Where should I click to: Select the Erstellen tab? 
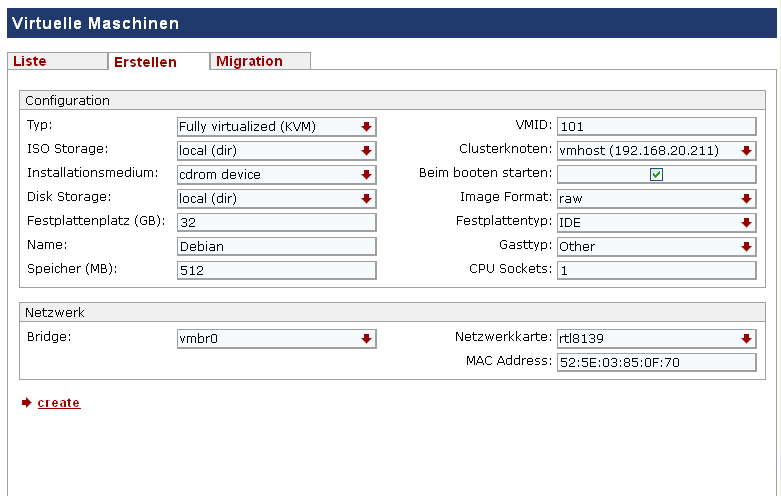click(158, 62)
